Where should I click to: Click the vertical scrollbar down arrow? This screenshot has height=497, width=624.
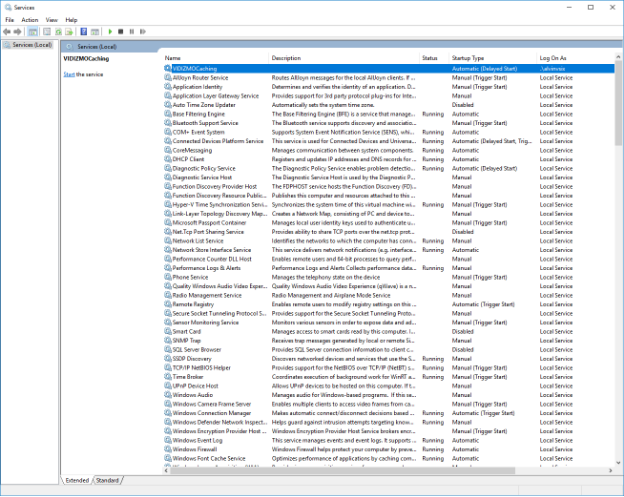617,461
